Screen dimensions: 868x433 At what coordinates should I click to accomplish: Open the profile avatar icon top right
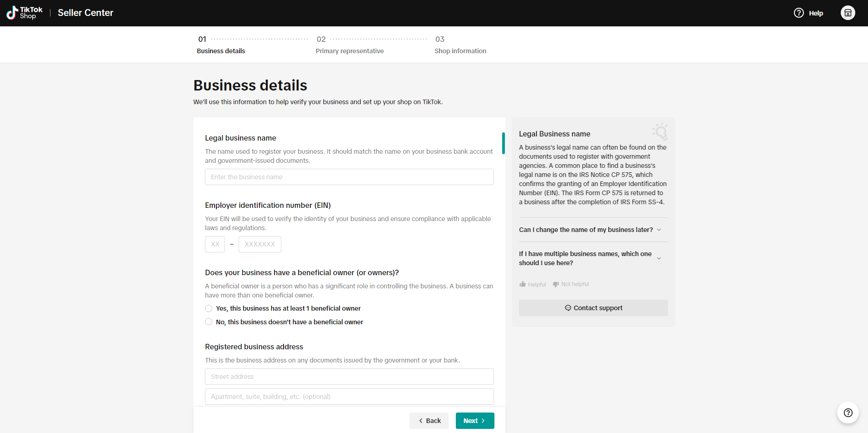848,13
